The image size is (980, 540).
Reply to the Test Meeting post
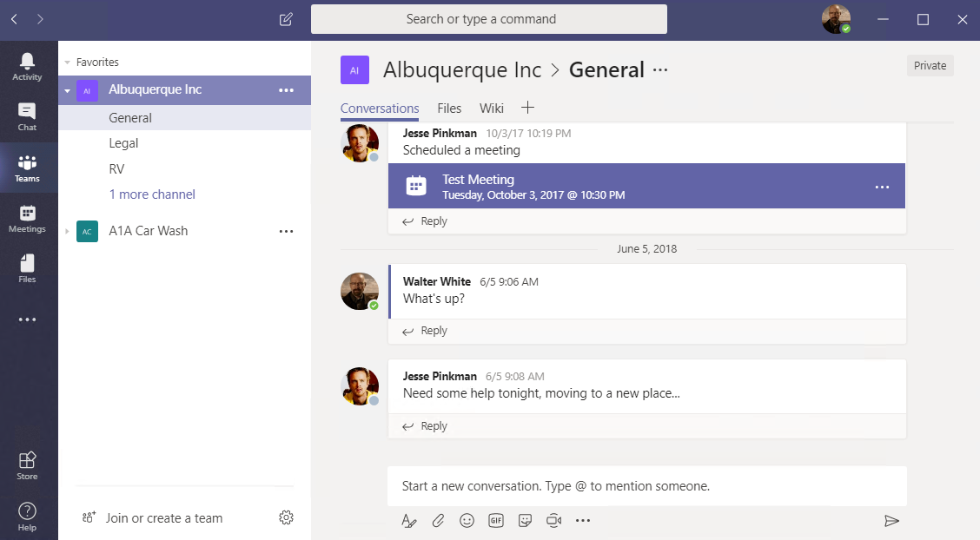(425, 221)
